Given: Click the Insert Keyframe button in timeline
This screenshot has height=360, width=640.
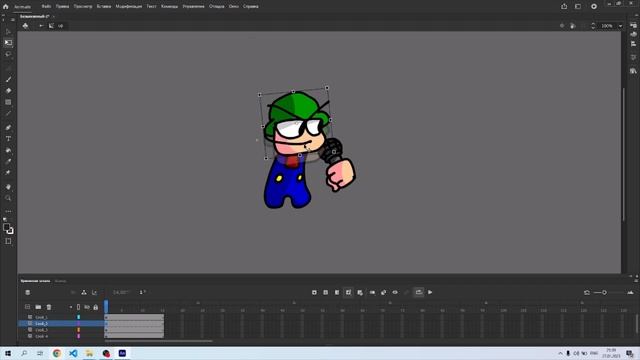Looking at the screenshot, I should click(314, 292).
